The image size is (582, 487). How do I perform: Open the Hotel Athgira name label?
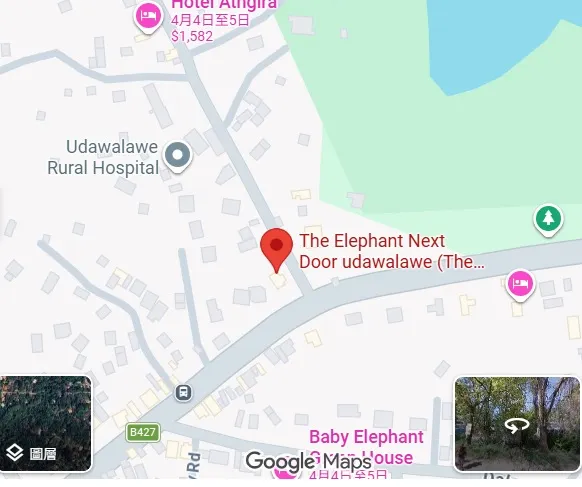224,4
